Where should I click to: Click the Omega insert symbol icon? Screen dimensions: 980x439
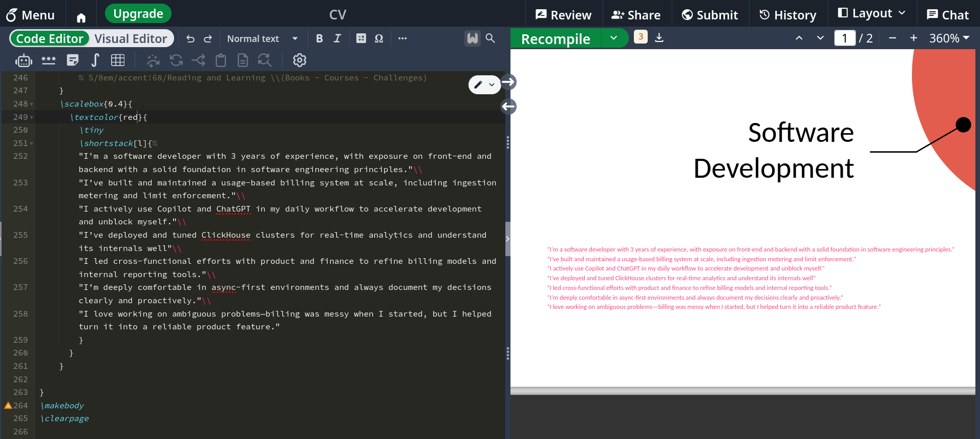pyautogui.click(x=379, y=38)
